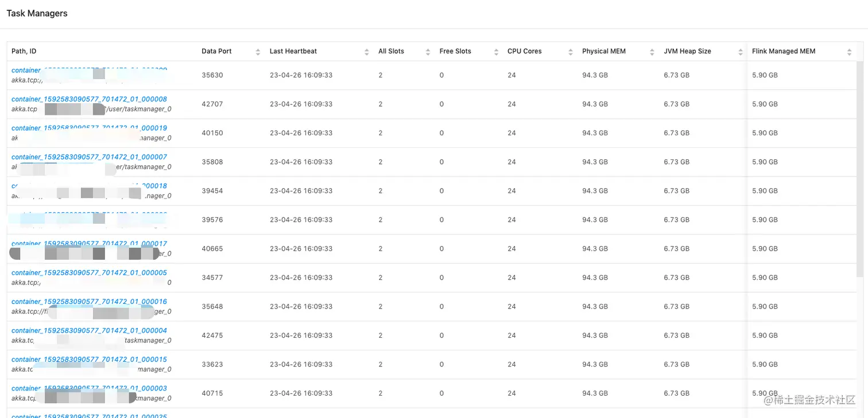Open container_1592583090577_701472_01_000015 details
The width and height of the screenshot is (868, 418).
click(88, 360)
